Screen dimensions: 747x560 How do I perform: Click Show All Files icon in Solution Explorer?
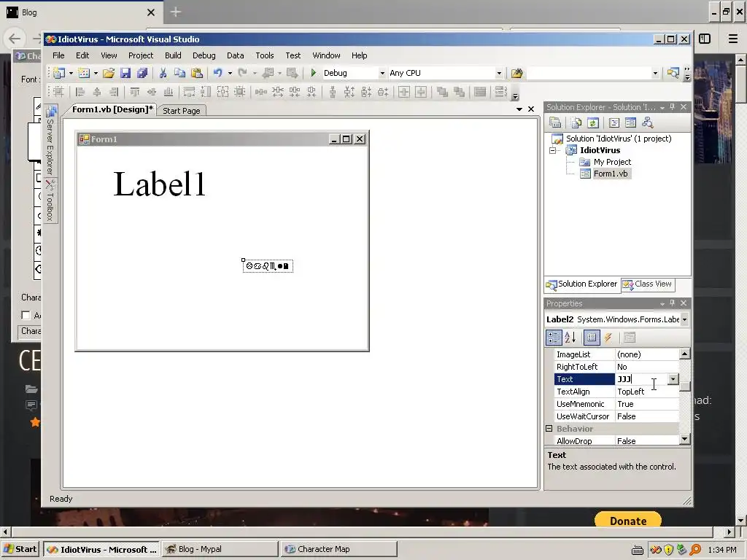[576, 122]
